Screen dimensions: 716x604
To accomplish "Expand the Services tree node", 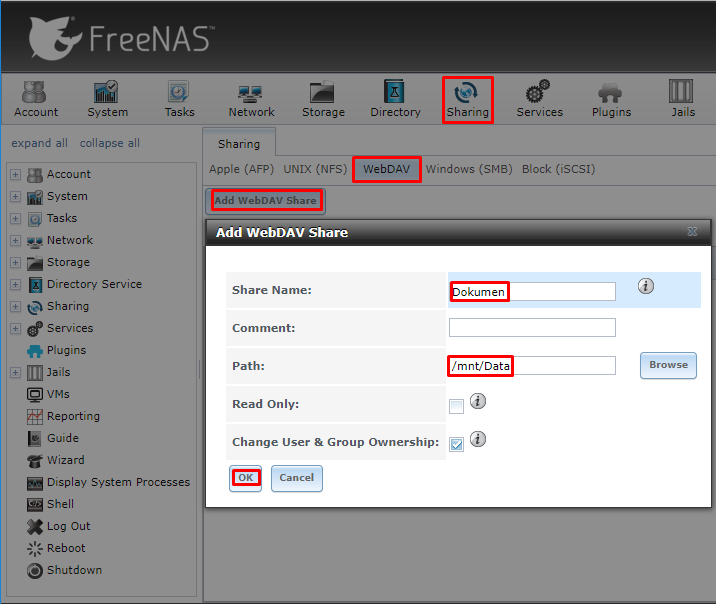I will point(16,328).
